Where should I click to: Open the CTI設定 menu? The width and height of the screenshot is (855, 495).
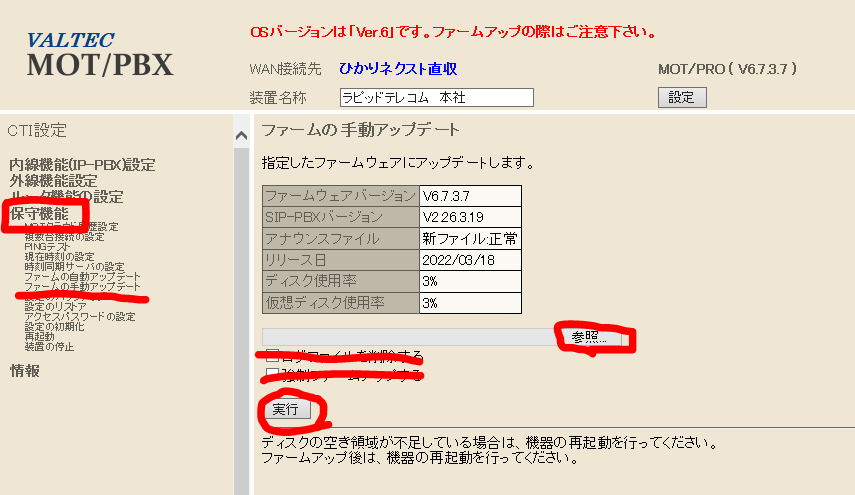[37, 130]
